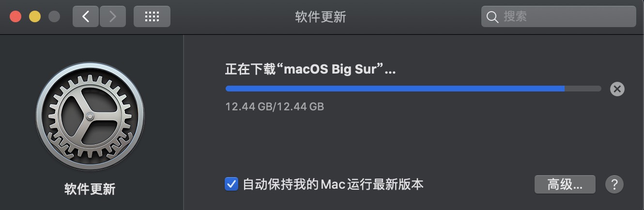The height and width of the screenshot is (210, 644).
Task: Cancel the macOS Big Sur download
Action: (x=617, y=89)
